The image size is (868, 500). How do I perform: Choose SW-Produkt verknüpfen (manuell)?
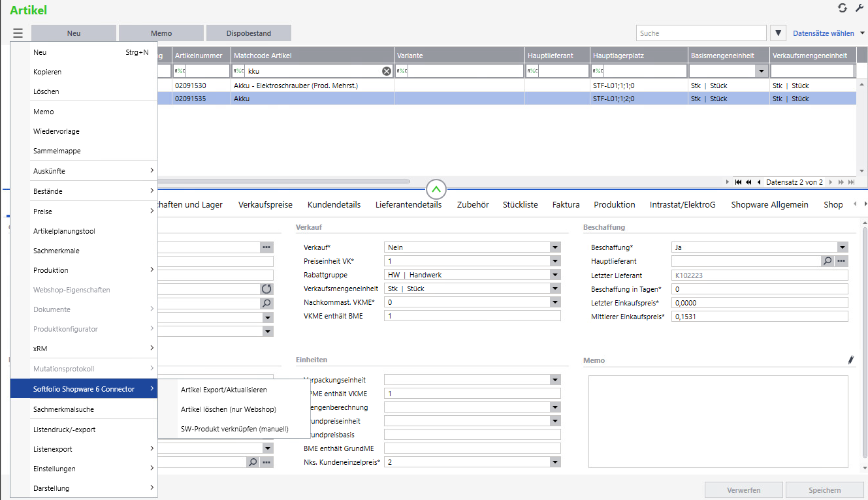coord(234,429)
